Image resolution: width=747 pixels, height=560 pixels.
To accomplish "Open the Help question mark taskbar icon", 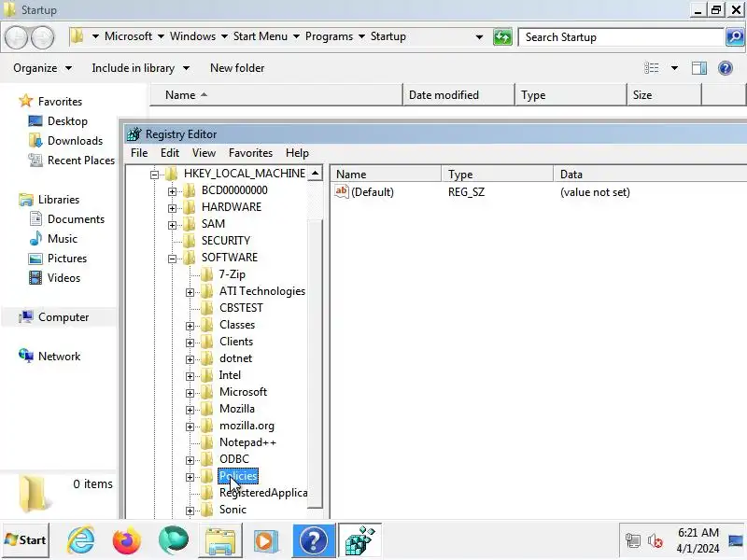I will 313,540.
